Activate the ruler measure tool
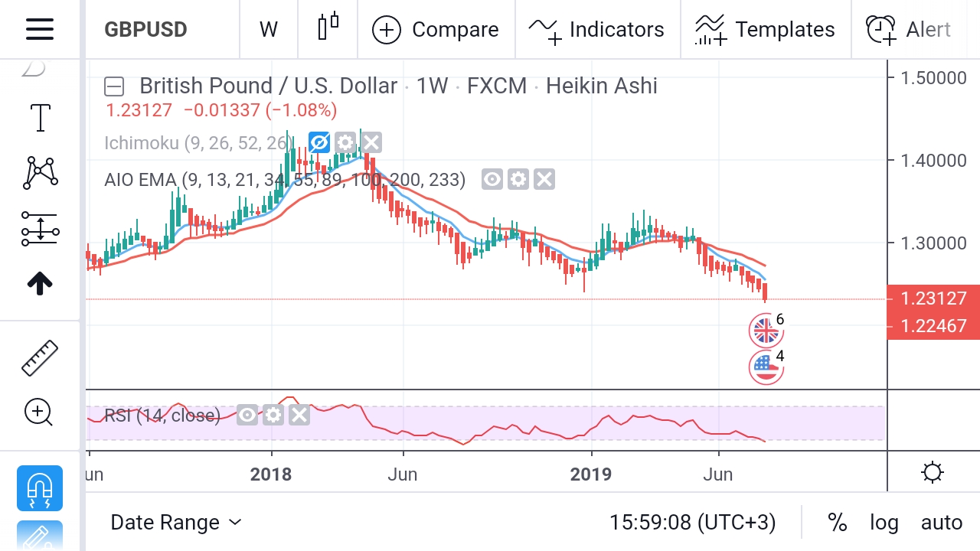Screen dimensions: 980x551 pos(40,357)
